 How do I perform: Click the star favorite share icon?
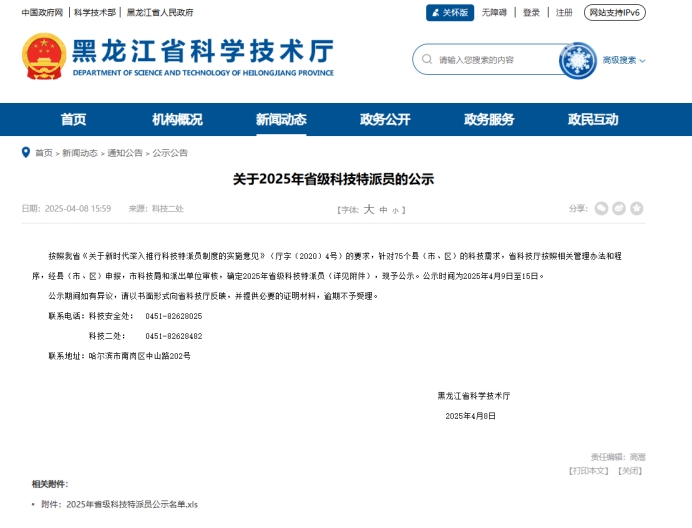(637, 208)
